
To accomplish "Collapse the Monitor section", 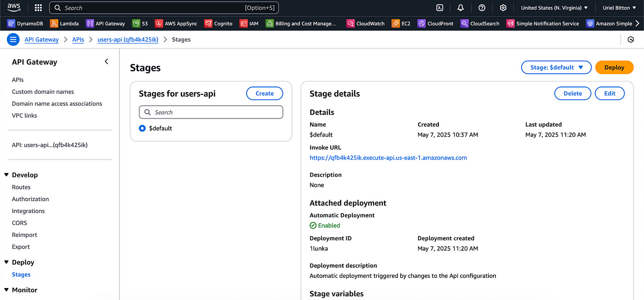I will [6, 290].
